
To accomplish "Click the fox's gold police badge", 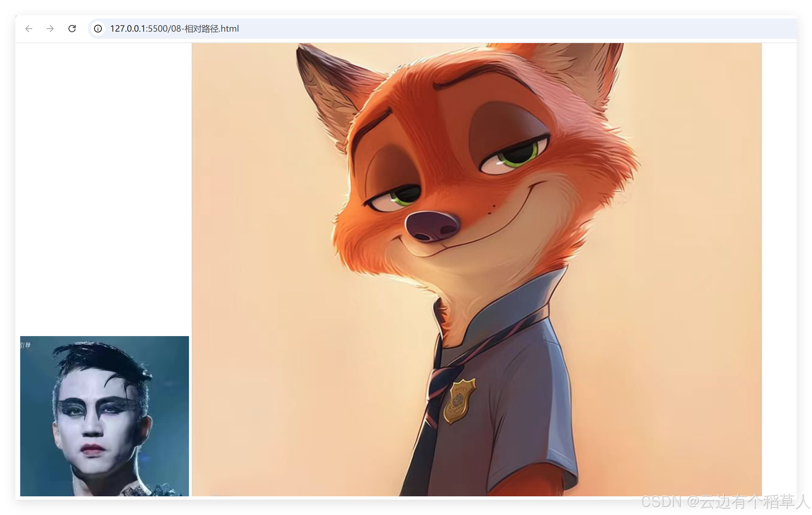I will coord(459,401).
